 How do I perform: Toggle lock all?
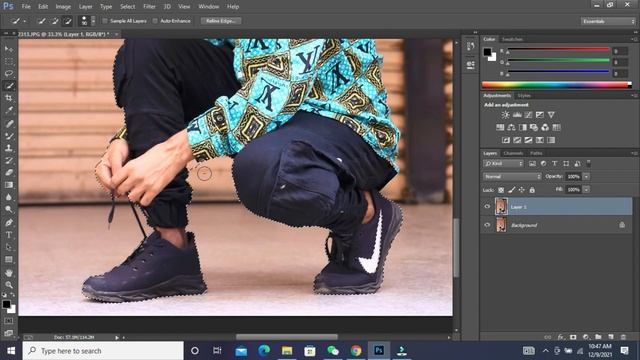coord(532,190)
